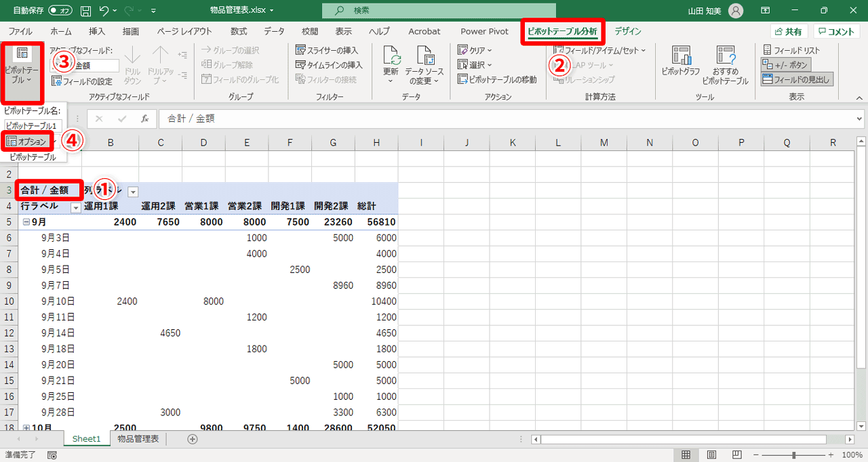Toggle フィールドの見出し display
868x462 pixels.
[x=797, y=79]
